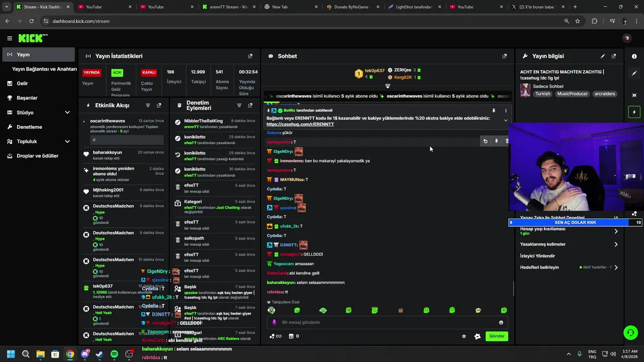The height and width of the screenshot is (362, 644).
Task: Open the Kick hamburger menu
Action: [10, 38]
